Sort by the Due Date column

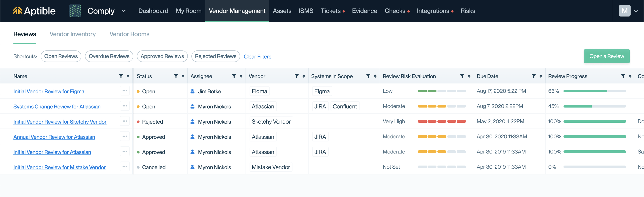pyautogui.click(x=541, y=76)
